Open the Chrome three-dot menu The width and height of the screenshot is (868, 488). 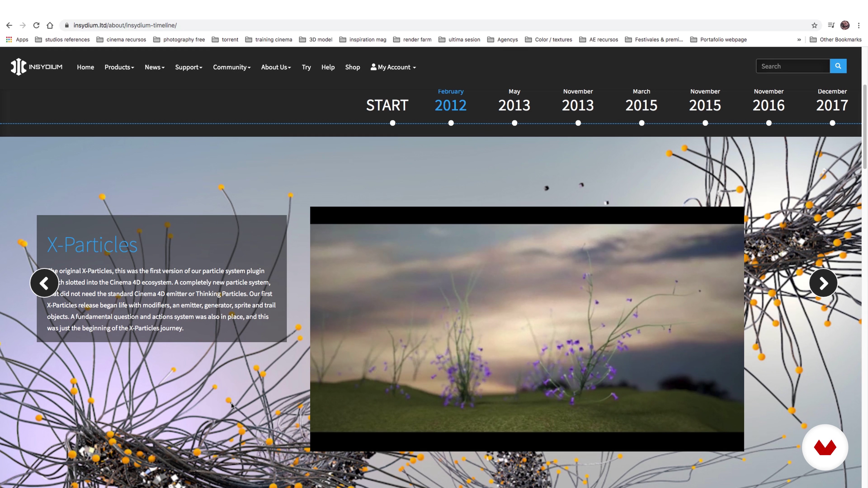[x=859, y=25]
